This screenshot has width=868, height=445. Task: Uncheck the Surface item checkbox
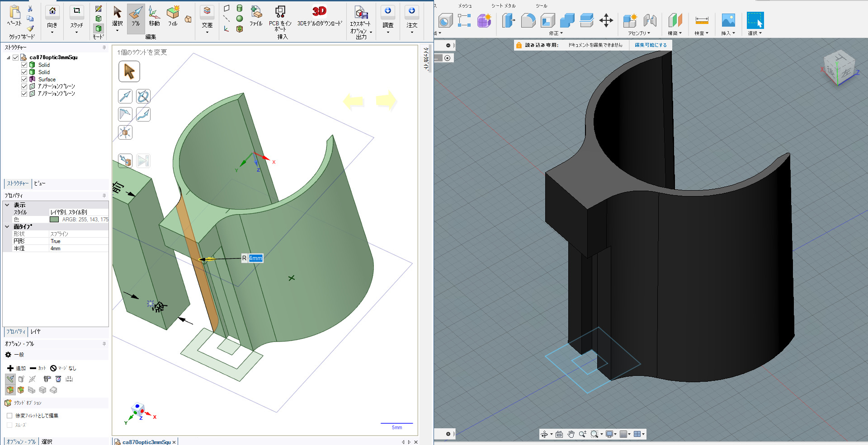point(24,79)
